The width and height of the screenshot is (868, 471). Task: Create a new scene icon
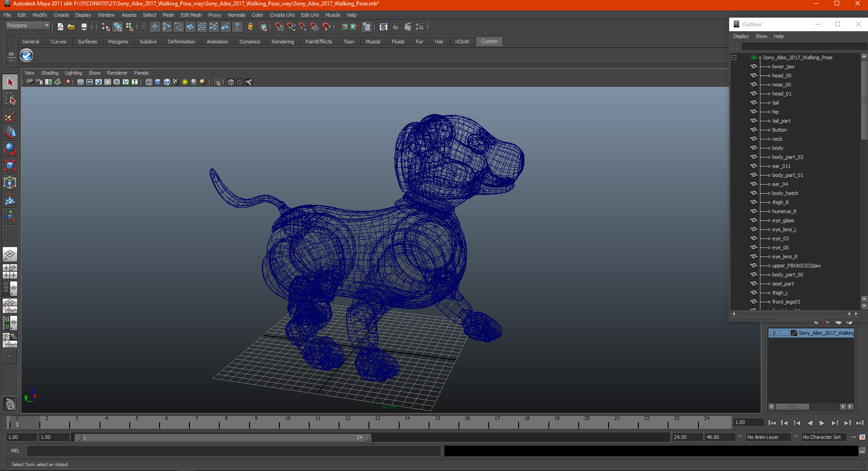click(60, 27)
